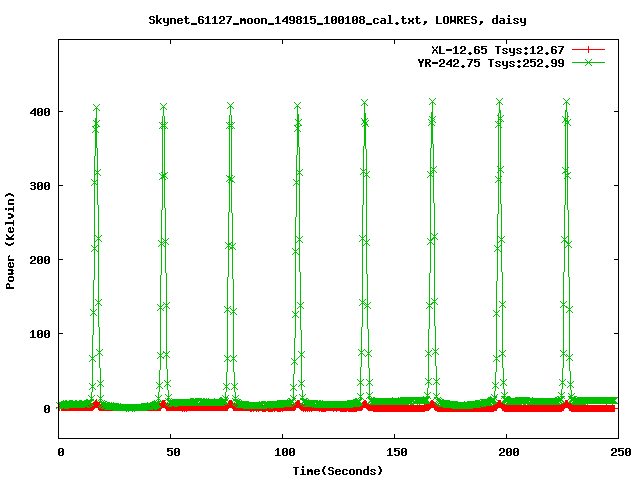Click the tip of the fourth peak
The image size is (640, 480).
(x=297, y=105)
